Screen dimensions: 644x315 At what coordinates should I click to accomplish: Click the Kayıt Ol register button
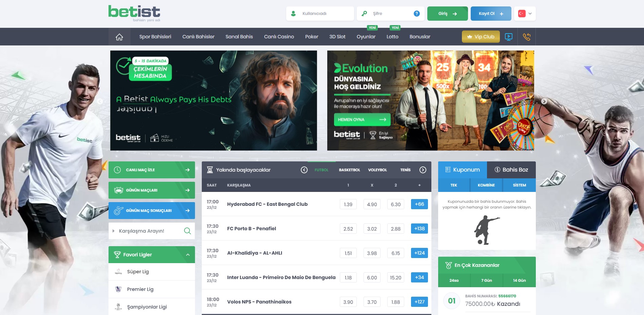[491, 14]
